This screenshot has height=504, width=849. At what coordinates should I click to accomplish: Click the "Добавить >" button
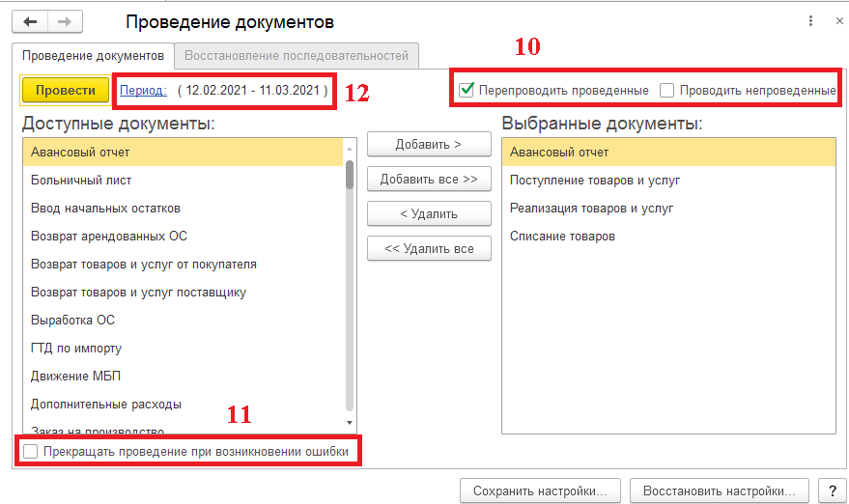pyautogui.click(x=429, y=145)
